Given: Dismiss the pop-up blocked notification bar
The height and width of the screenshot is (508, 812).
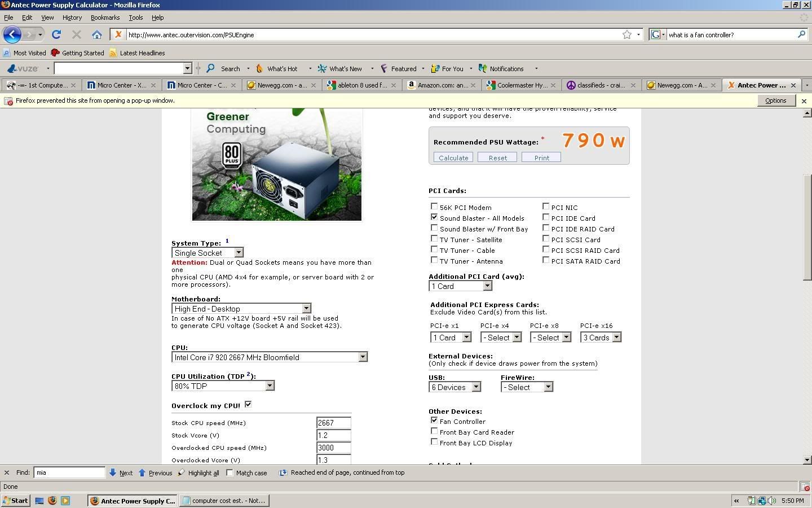Looking at the screenshot, I should pyautogui.click(x=804, y=101).
